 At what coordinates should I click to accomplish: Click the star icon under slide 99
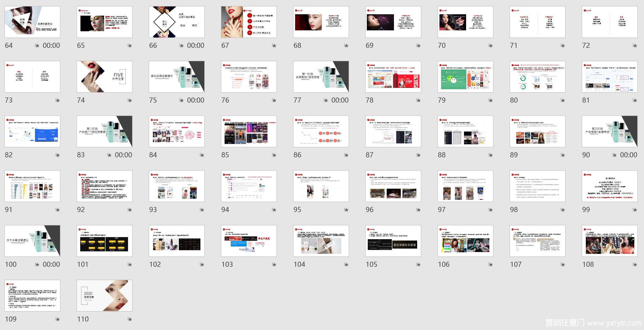tap(635, 210)
